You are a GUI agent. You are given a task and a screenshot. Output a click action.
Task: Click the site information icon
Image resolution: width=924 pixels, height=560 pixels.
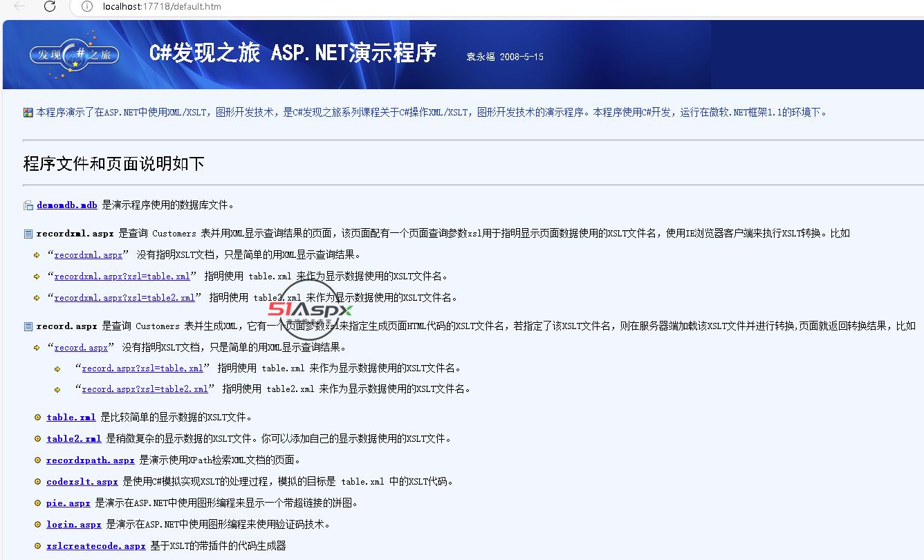coord(87,7)
